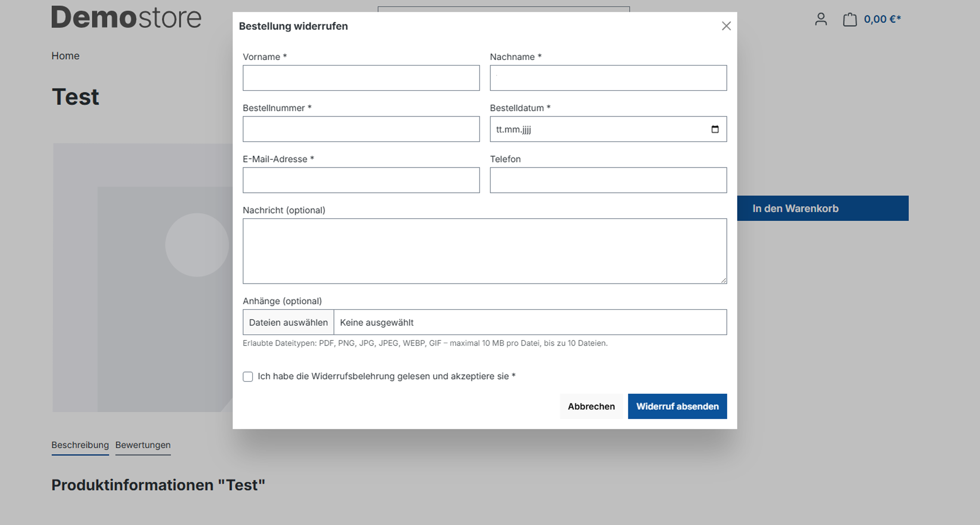Open the calendar picker for Bestelldatum

[x=715, y=129]
